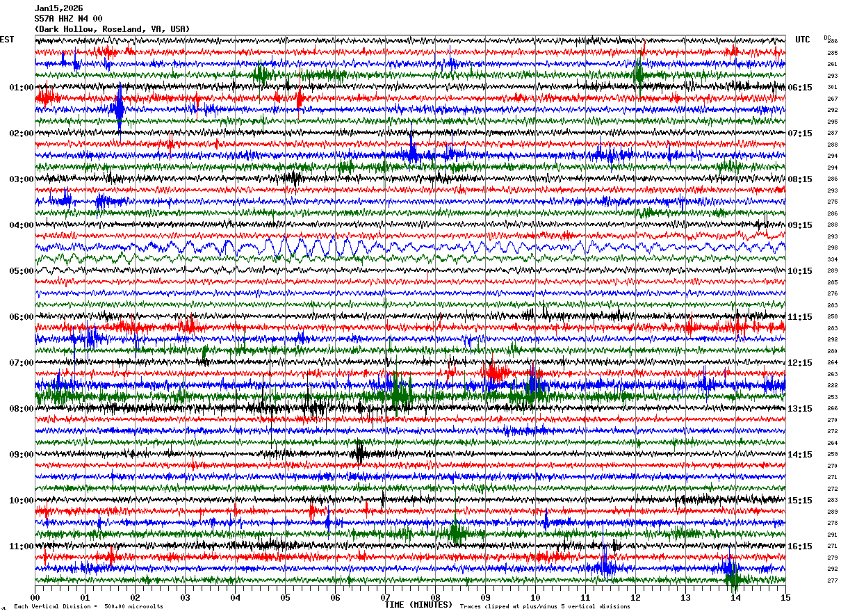Click the EST timezone label
This screenshot has height=616, width=841.
coord(7,40)
